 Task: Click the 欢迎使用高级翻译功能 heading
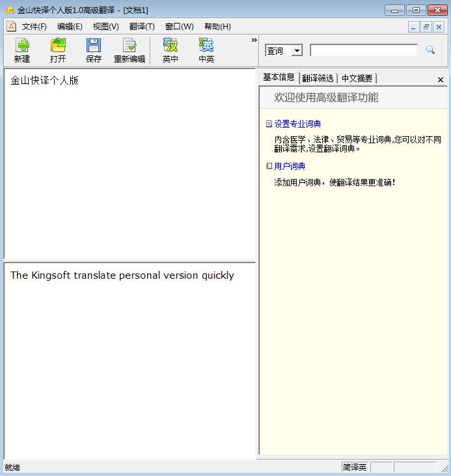pos(326,98)
